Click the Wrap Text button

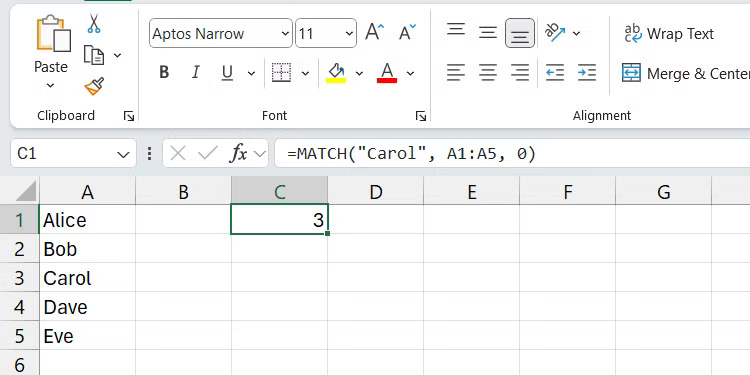[x=669, y=33]
